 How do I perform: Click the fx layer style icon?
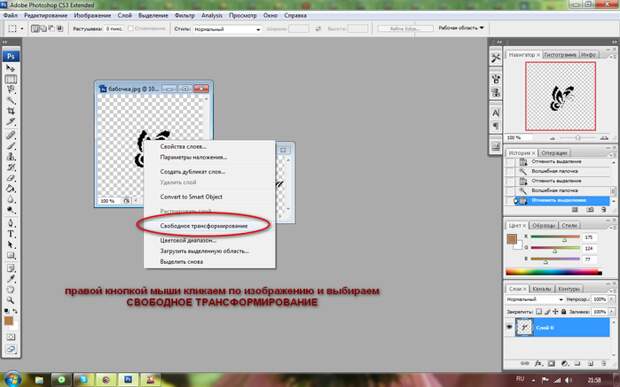coord(538,363)
